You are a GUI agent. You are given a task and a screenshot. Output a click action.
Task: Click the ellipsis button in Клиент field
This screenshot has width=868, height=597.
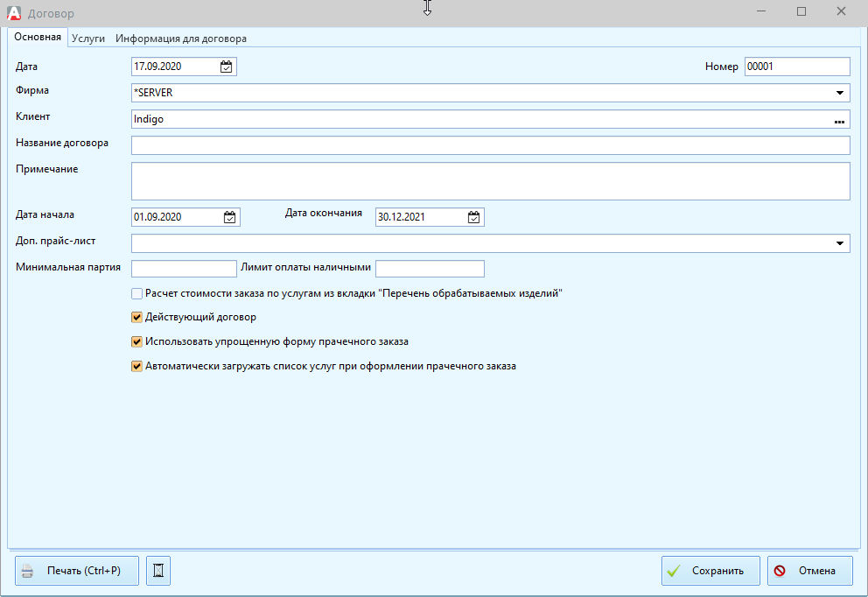[839, 120]
